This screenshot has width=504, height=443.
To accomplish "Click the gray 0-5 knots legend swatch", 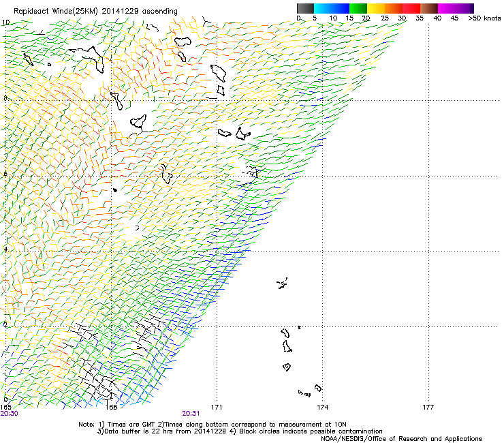I will click(x=305, y=8).
